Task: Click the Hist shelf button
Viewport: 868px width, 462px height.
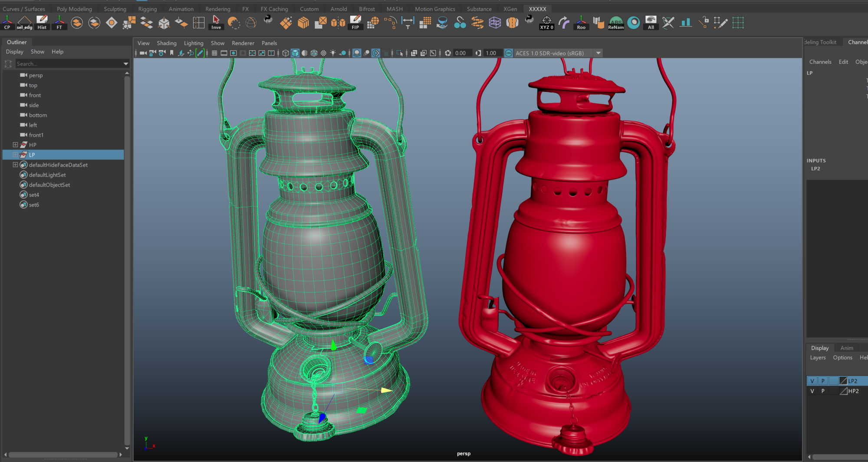Action: click(42, 23)
